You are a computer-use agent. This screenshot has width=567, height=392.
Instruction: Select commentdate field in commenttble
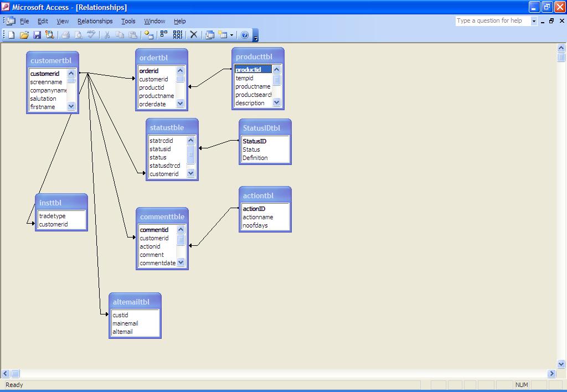click(158, 263)
